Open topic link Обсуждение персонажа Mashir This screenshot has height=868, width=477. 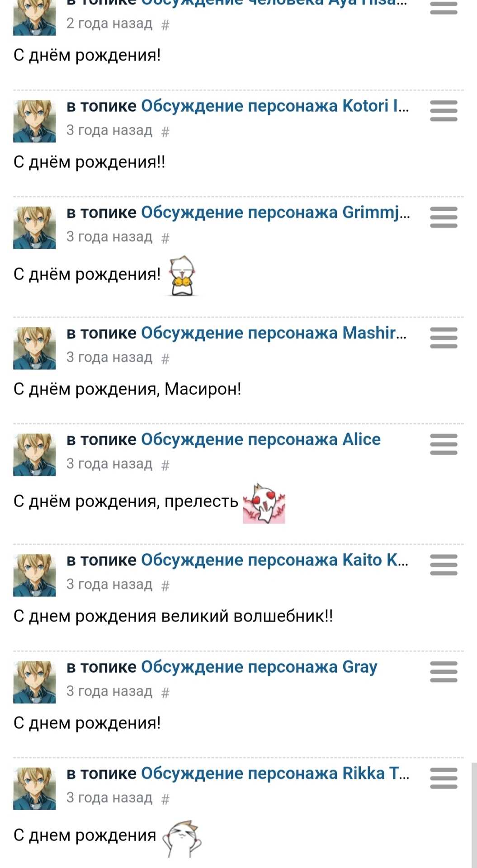(274, 333)
